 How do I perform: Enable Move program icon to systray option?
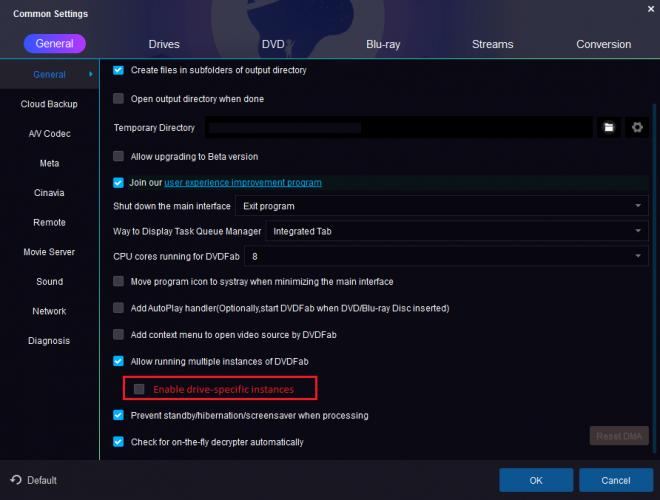[118, 281]
